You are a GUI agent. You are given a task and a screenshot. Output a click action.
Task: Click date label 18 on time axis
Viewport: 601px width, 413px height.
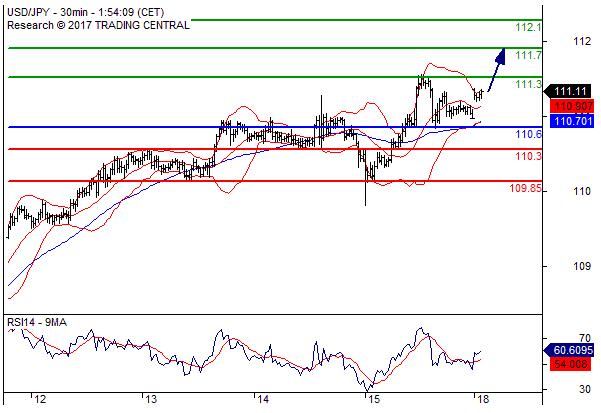point(483,400)
